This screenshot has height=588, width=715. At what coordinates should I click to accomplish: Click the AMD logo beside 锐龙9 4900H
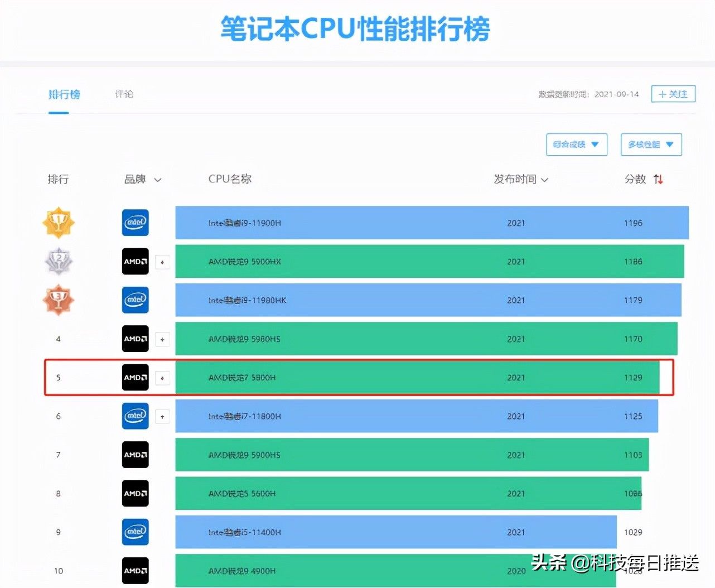(136, 571)
